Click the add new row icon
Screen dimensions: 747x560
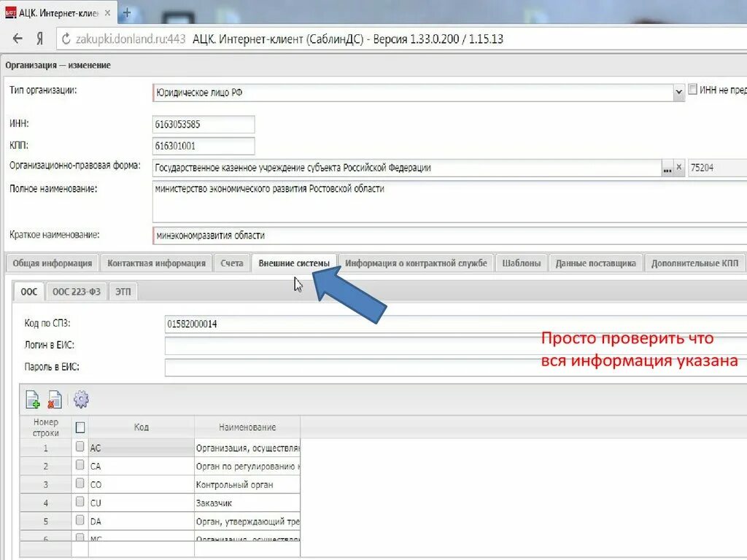point(32,399)
